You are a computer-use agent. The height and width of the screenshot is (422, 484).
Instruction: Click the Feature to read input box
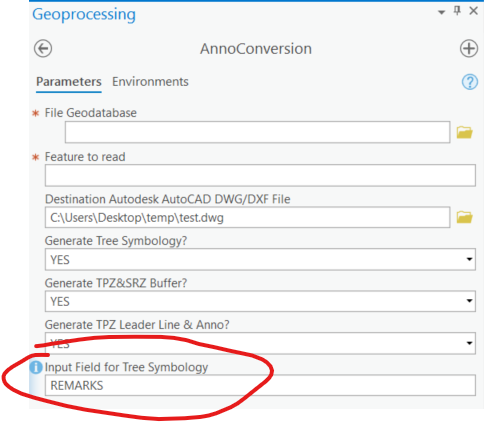click(260, 175)
